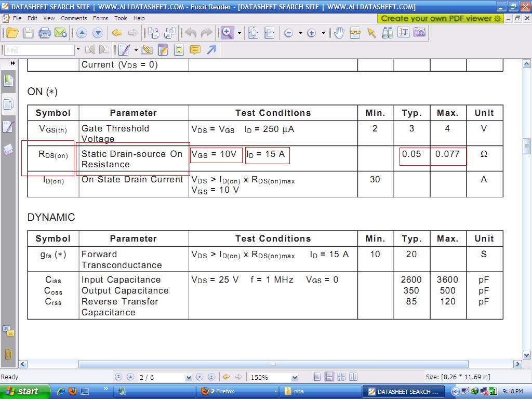Click Create your own PDF viewer banner
532x399 pixels.
[441, 18]
